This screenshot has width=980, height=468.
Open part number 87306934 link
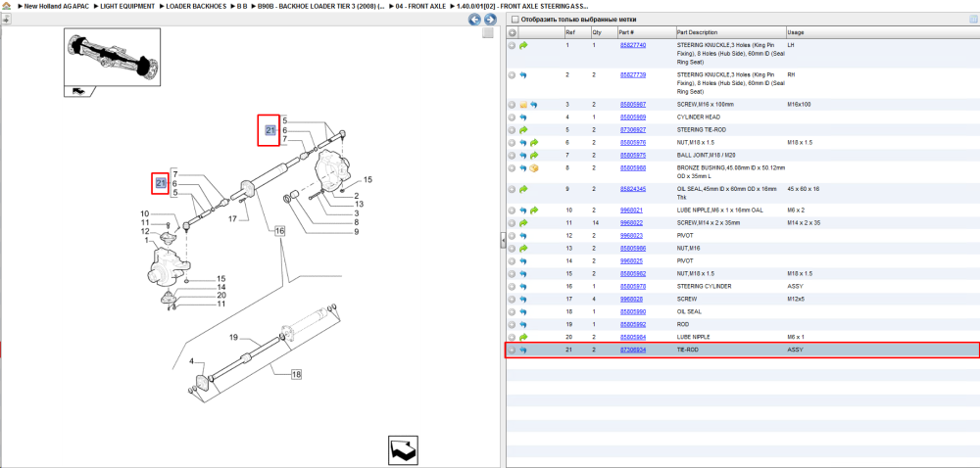click(632, 351)
